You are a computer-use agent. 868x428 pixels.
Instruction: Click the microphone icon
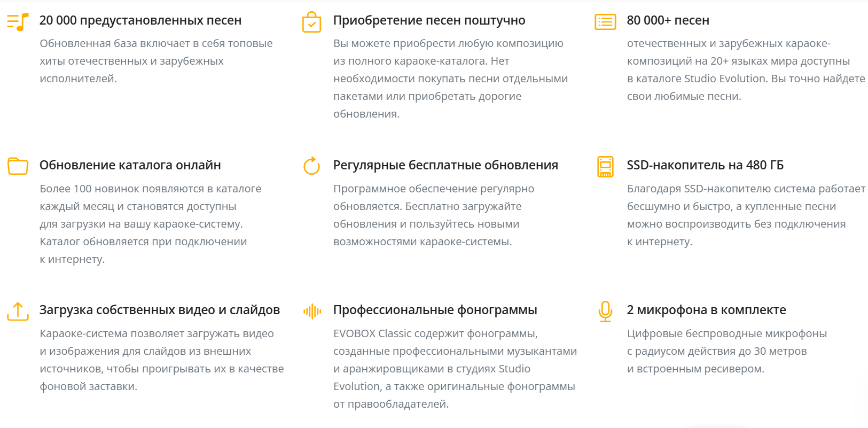[605, 311]
